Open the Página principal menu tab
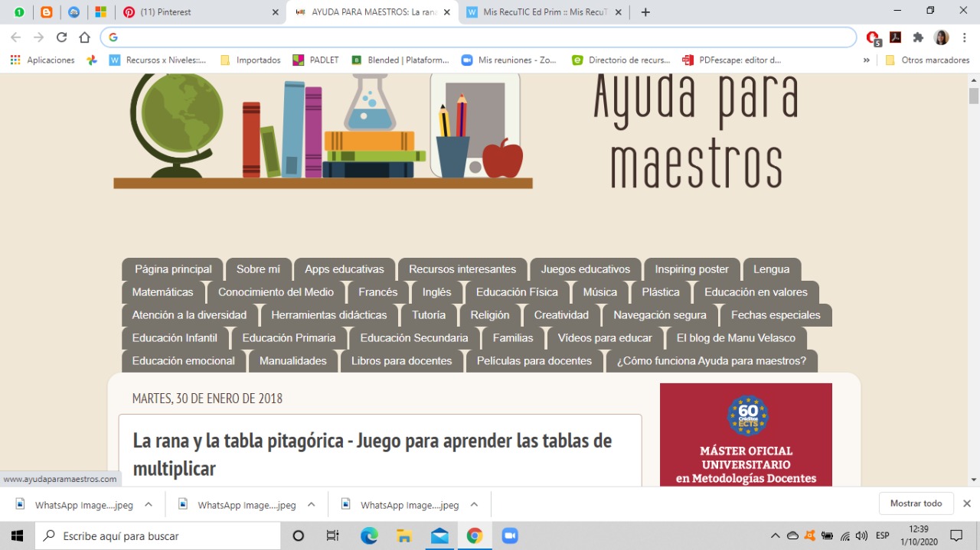Screen dimensions: 980x550 click(173, 269)
